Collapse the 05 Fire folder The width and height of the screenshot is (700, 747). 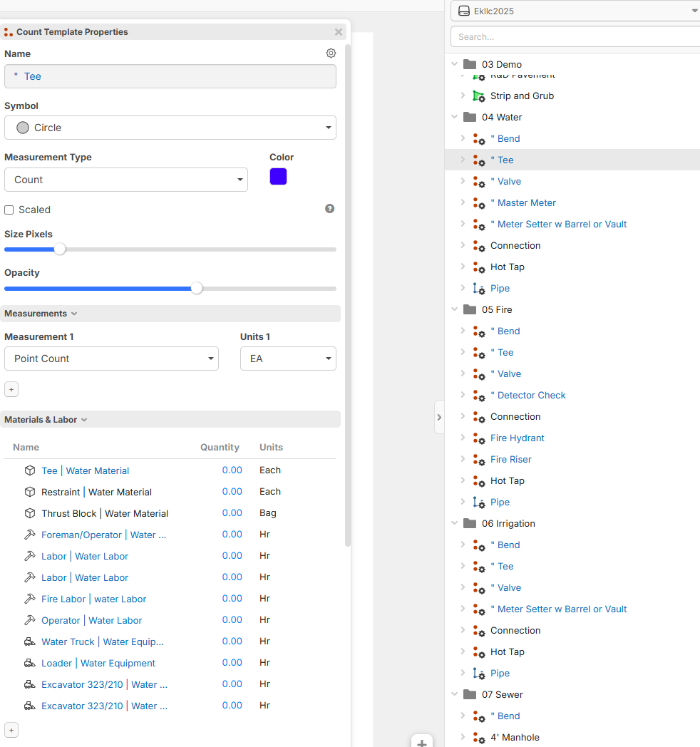[455, 309]
